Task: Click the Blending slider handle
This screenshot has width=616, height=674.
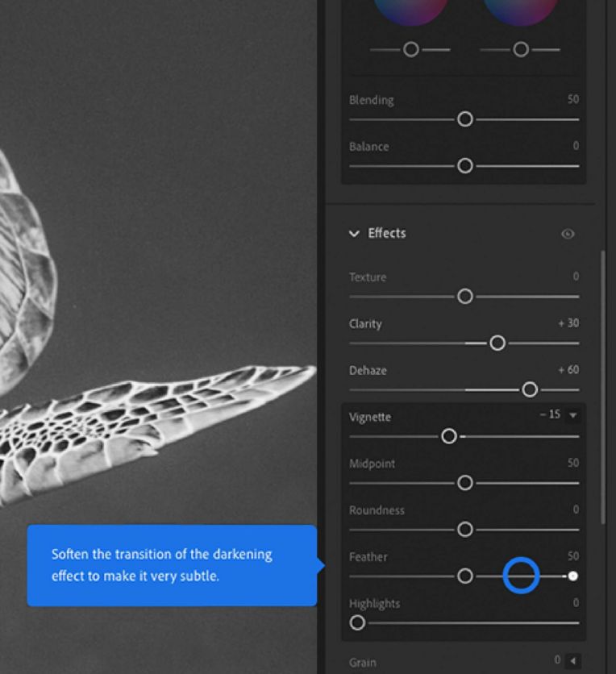Action: tap(464, 119)
